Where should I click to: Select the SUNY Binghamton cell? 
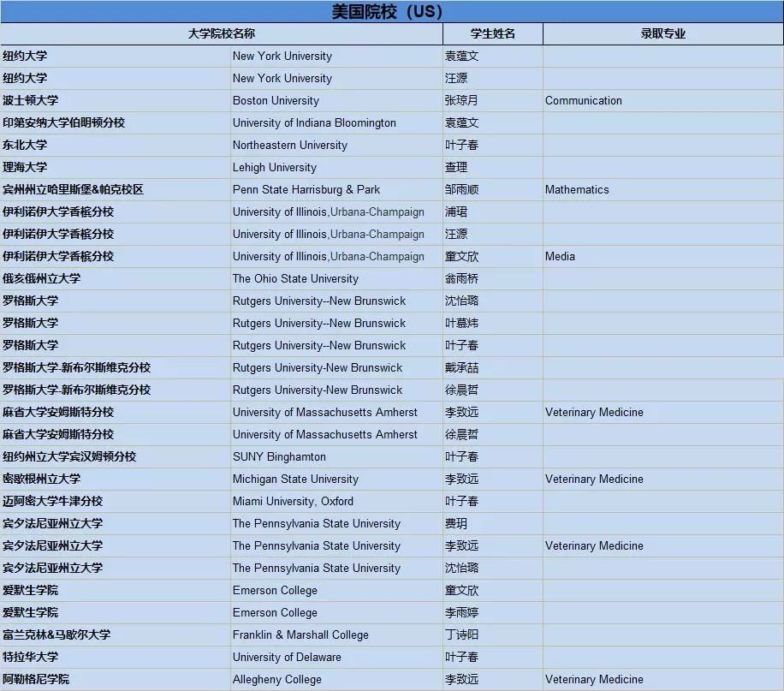pos(336,457)
